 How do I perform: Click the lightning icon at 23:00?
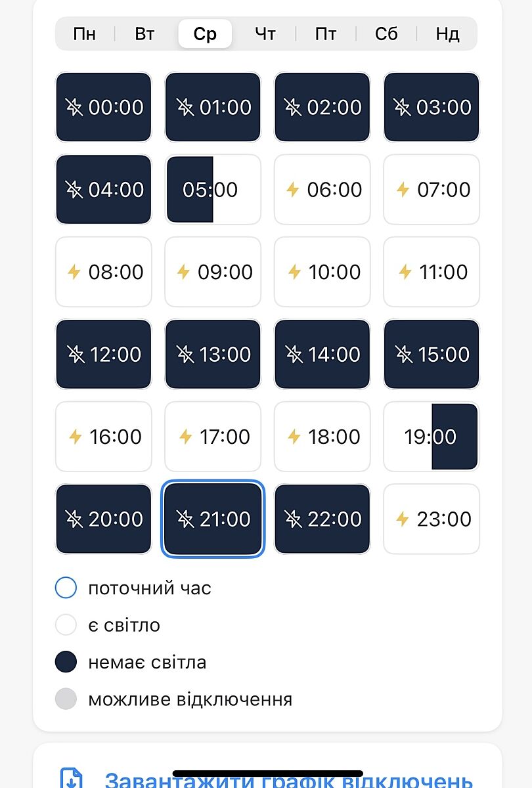pos(403,519)
